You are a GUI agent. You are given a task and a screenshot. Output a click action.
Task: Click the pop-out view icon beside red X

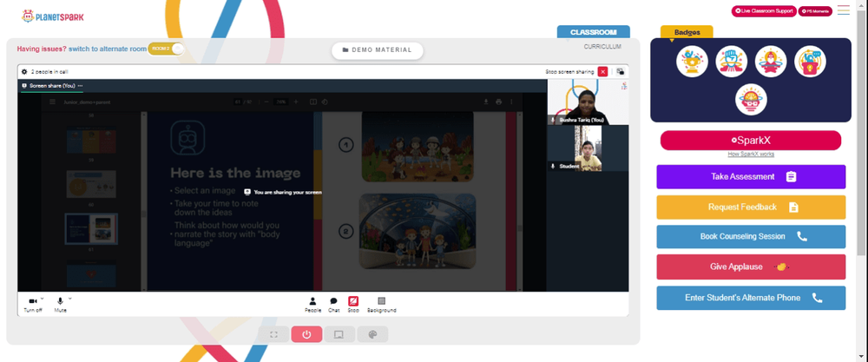[621, 71]
